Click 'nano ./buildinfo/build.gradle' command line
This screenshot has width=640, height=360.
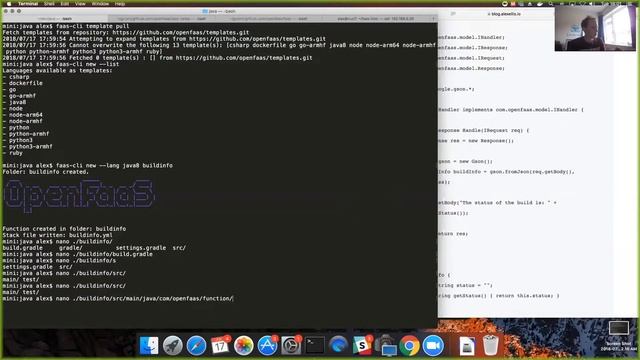click(x=78, y=254)
